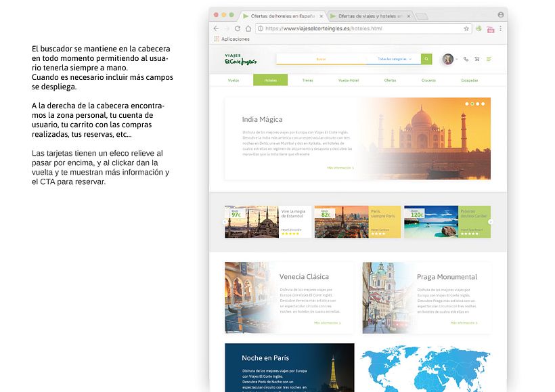Click 'Más información' on Praga Monumental card
Image resolution: width=555 pixels, height=392 pixels.
pyautogui.click(x=465, y=324)
